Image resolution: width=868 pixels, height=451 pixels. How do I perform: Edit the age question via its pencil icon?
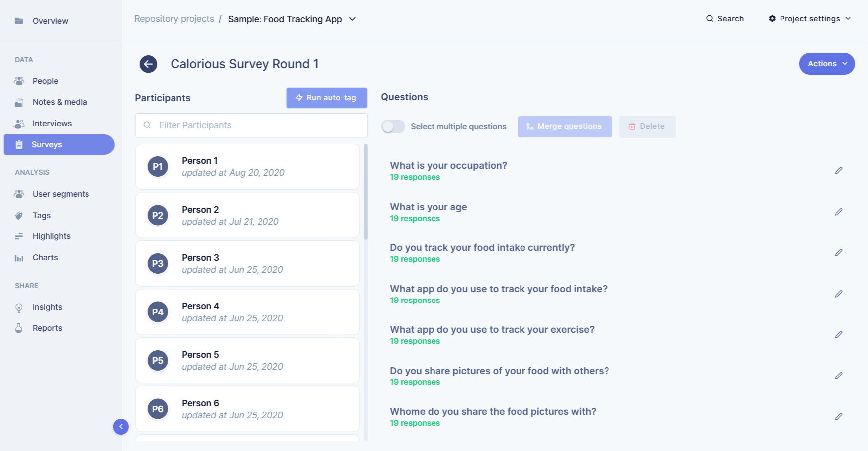click(x=839, y=211)
